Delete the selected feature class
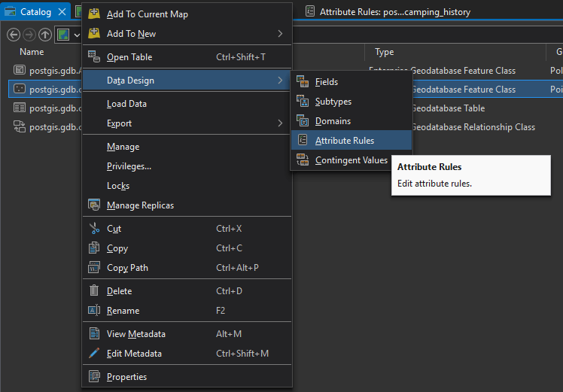The height and width of the screenshot is (392, 563). [119, 291]
